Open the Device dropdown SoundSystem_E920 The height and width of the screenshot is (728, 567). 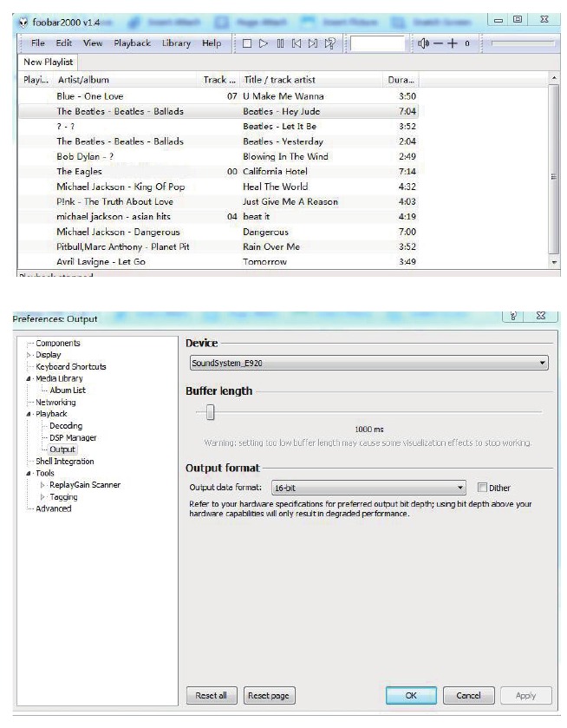pos(368,363)
